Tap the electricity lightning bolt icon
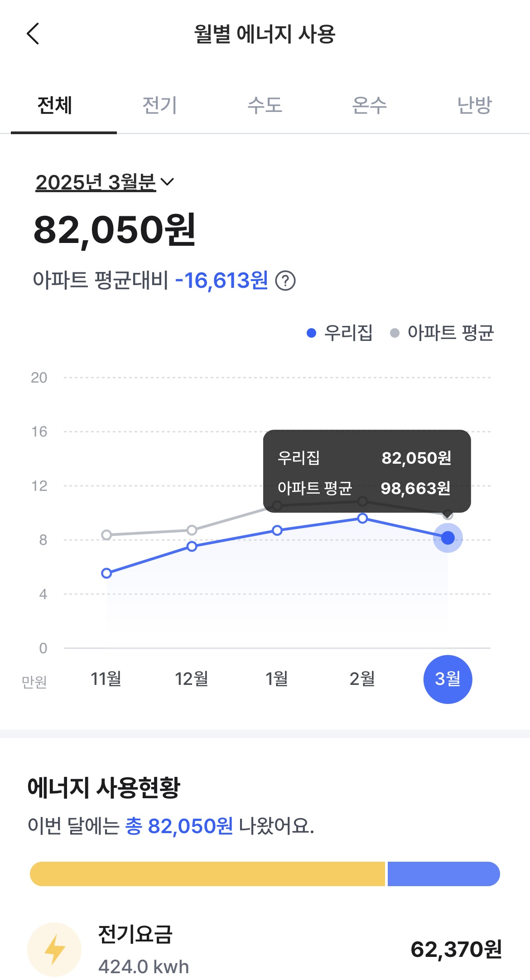Image resolution: width=530 pixels, height=980 pixels. coord(54,949)
